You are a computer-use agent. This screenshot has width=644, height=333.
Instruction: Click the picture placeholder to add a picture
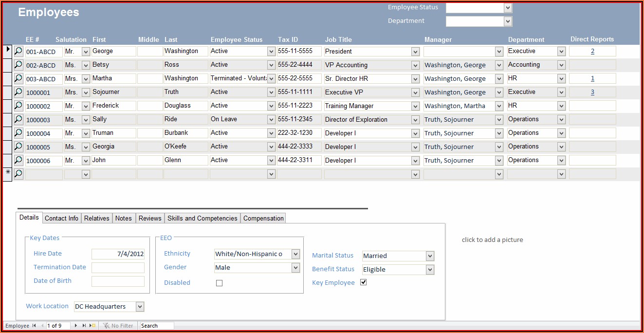coord(492,240)
